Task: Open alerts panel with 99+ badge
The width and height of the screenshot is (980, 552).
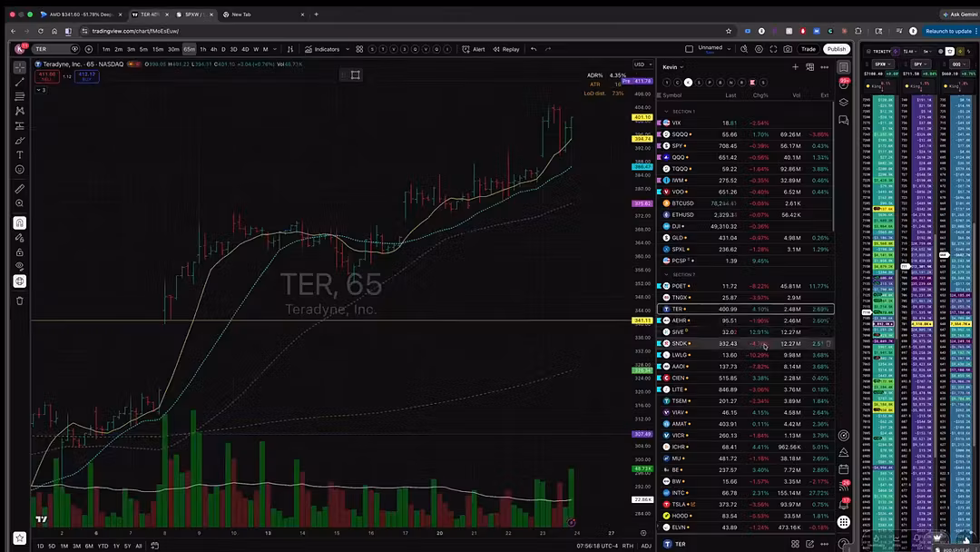Action: click(844, 84)
